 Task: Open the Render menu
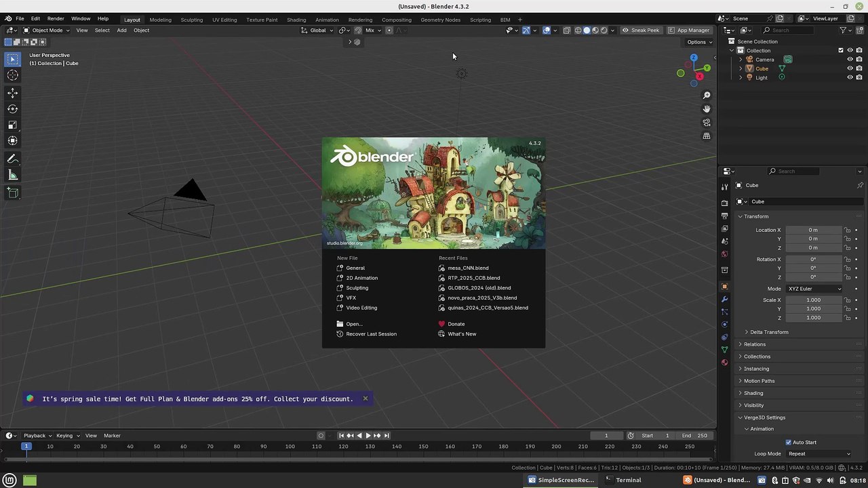click(x=56, y=19)
